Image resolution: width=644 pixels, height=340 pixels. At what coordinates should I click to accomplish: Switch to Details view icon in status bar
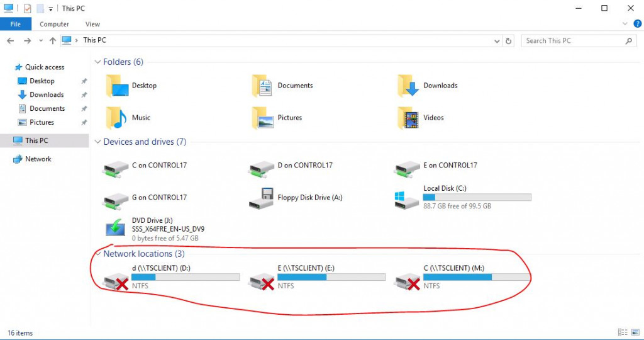coord(623,332)
